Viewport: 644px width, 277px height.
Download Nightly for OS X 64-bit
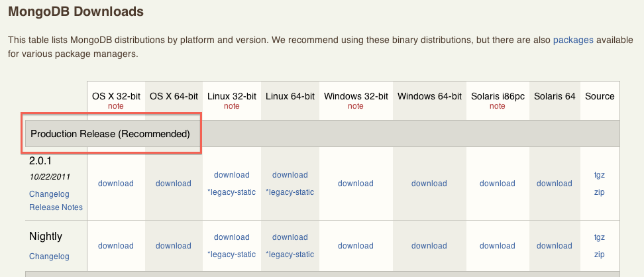174,246
